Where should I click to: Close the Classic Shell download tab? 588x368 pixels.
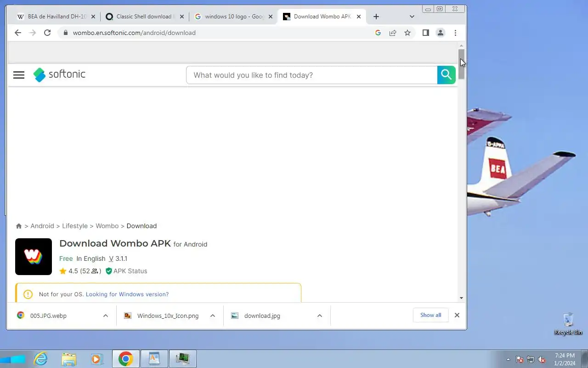point(182,17)
